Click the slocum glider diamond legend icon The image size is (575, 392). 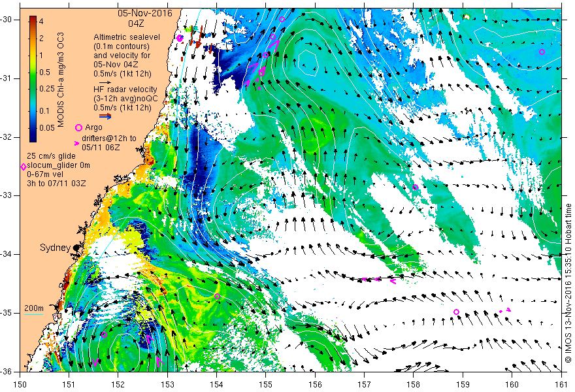tap(24, 167)
